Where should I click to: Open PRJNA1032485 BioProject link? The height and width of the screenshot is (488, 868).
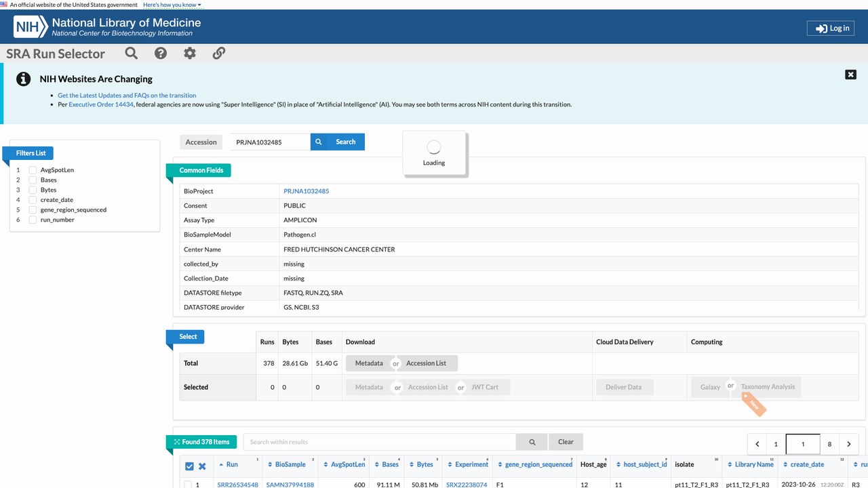tap(306, 191)
